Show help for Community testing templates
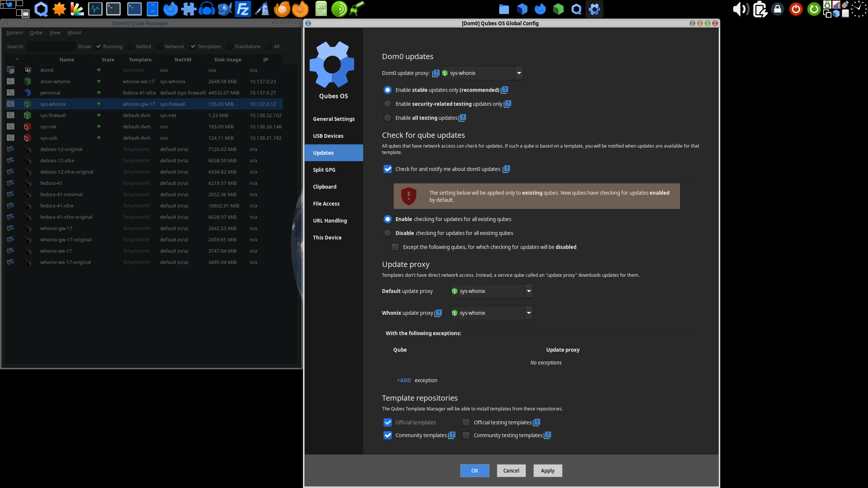 pos(548,435)
